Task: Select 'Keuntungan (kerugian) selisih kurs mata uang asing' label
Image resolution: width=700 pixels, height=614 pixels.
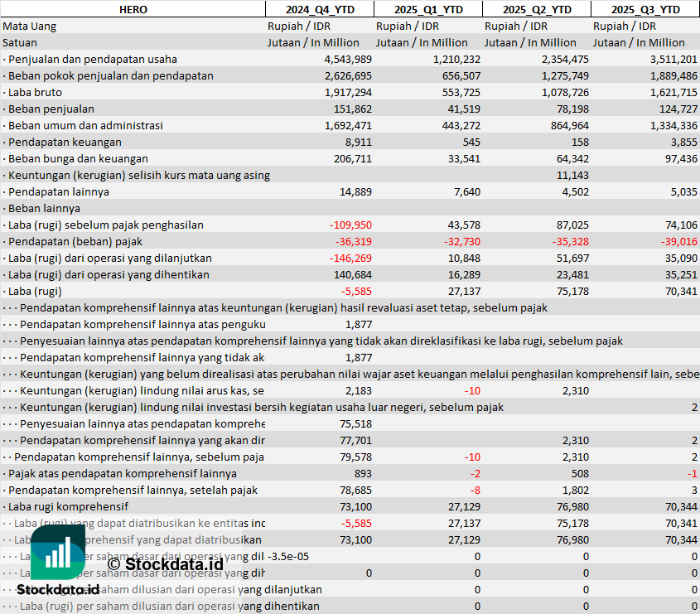Action: [136, 175]
